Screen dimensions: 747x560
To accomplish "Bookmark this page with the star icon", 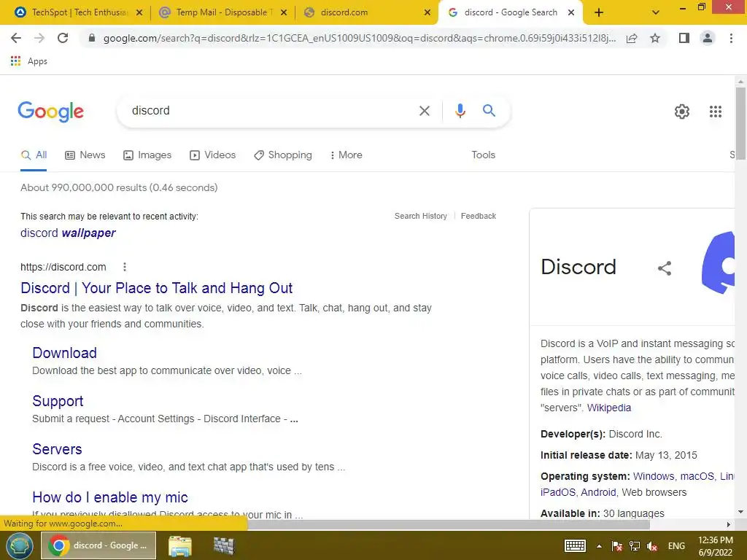I will coord(655,38).
